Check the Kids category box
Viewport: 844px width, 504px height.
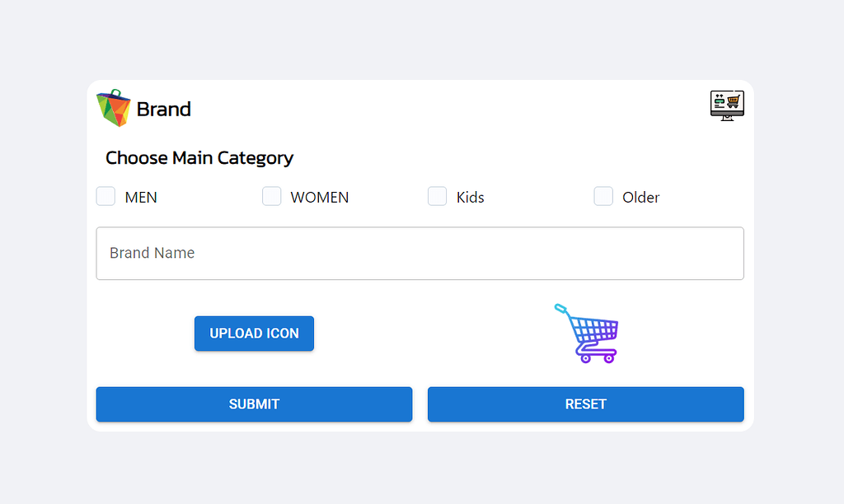pyautogui.click(x=437, y=196)
